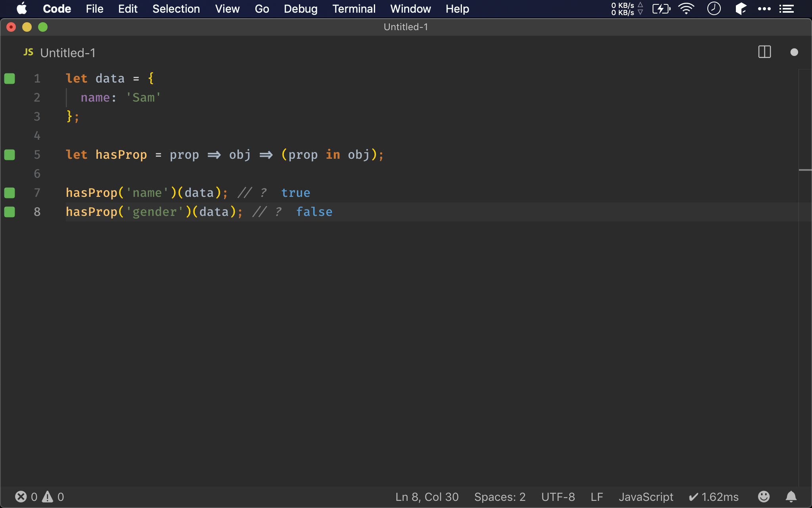Click the 'false' inline result
The width and height of the screenshot is (812, 508).
pos(314,212)
